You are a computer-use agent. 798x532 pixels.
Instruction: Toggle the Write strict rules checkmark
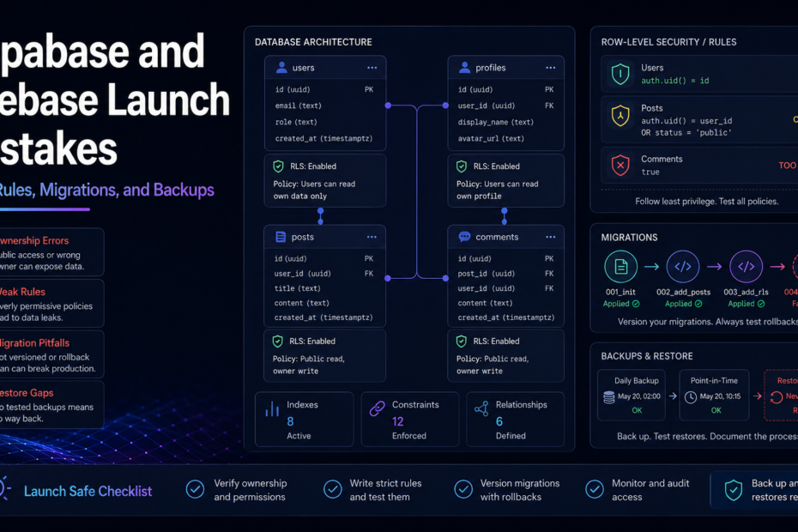coord(333,489)
